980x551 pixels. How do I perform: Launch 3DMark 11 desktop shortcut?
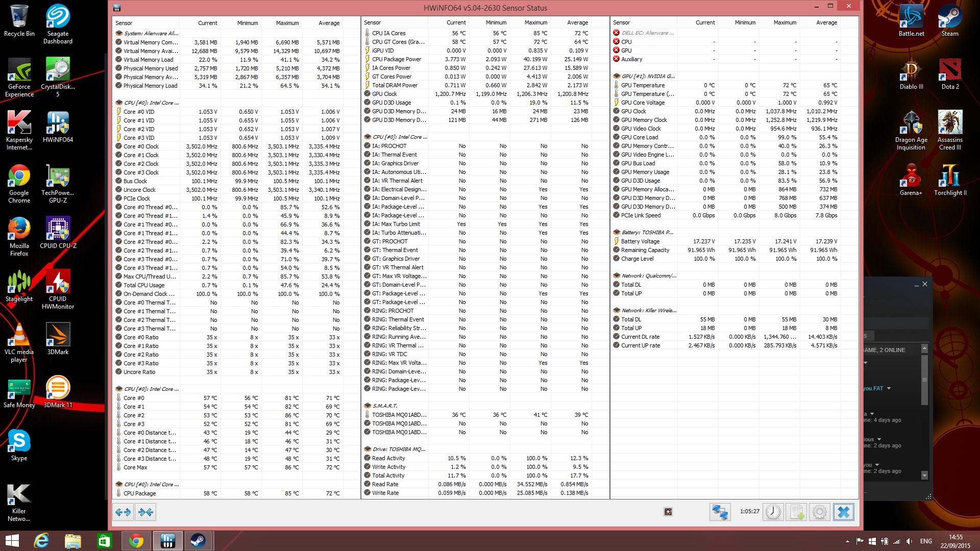(x=58, y=392)
